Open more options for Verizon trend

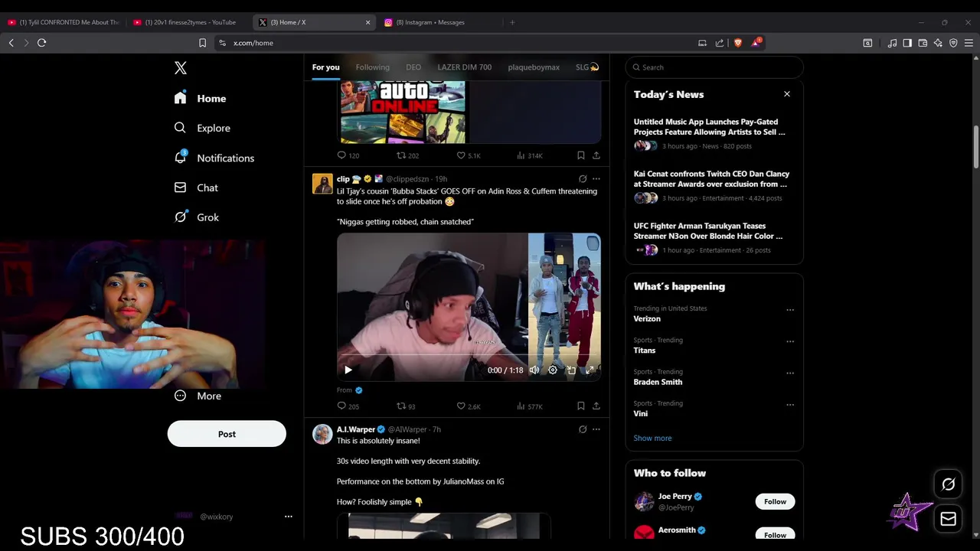[x=790, y=310]
